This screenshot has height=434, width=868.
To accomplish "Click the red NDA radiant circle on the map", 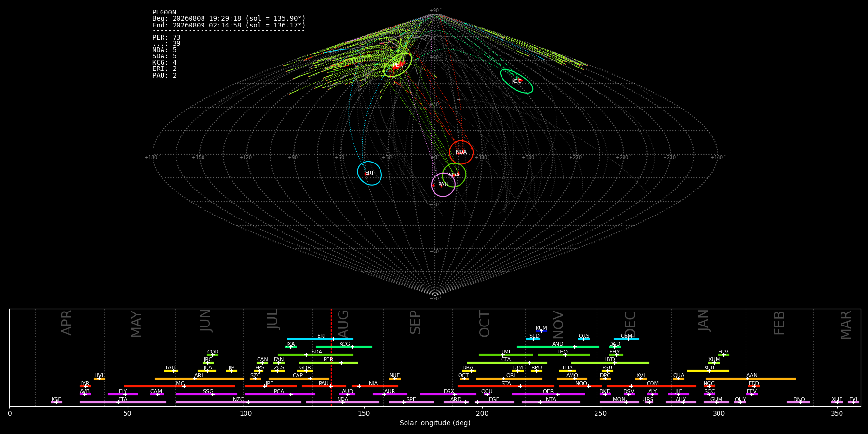I will [x=461, y=152].
